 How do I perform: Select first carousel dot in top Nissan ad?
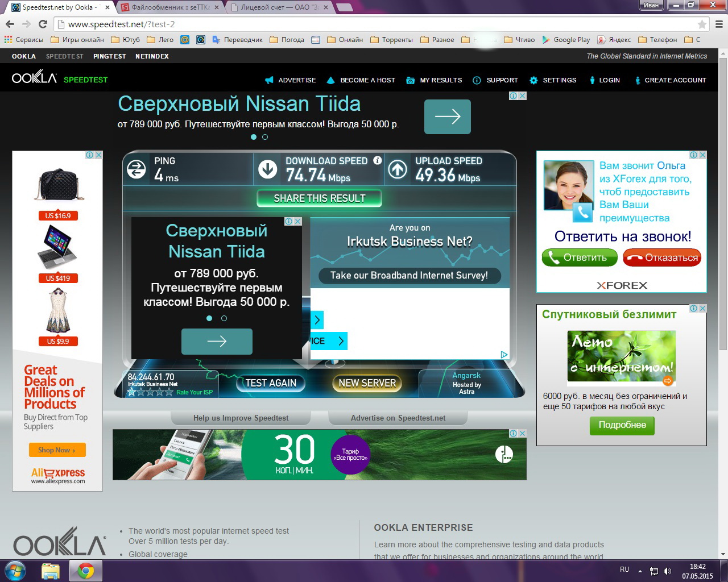pos(254,137)
